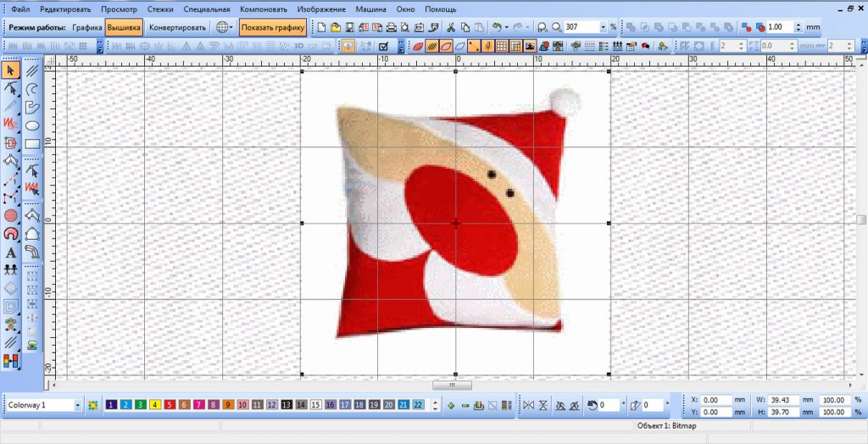Viewport: 868px width, 444px height.
Task: Click the scissors Cut icon
Action: [x=451, y=27]
